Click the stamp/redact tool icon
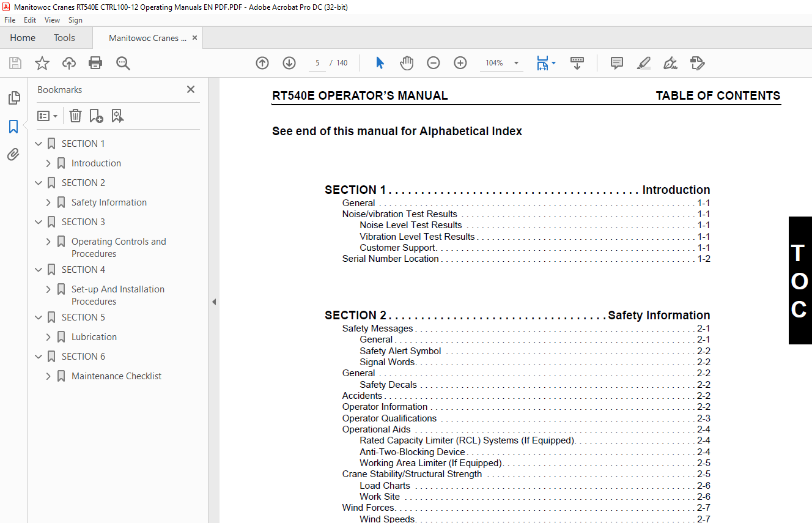 pyautogui.click(x=697, y=63)
